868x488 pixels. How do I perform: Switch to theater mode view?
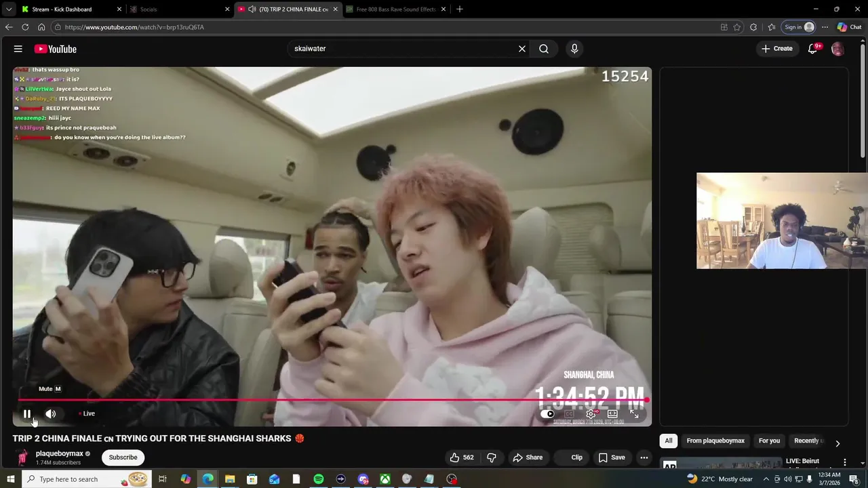point(612,414)
